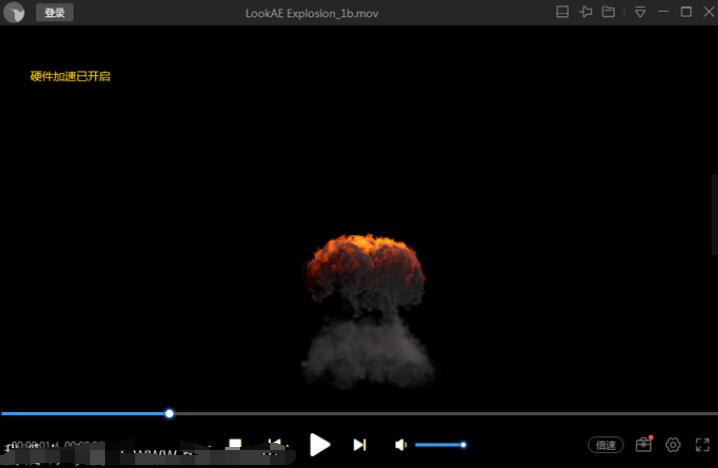Minimize the player window
The image size is (718, 468).
(663, 12)
